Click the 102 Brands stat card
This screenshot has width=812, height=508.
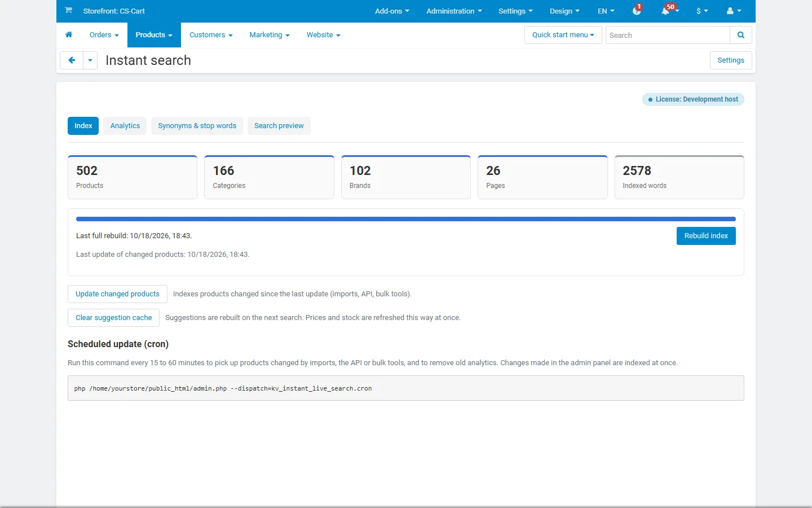(x=406, y=177)
